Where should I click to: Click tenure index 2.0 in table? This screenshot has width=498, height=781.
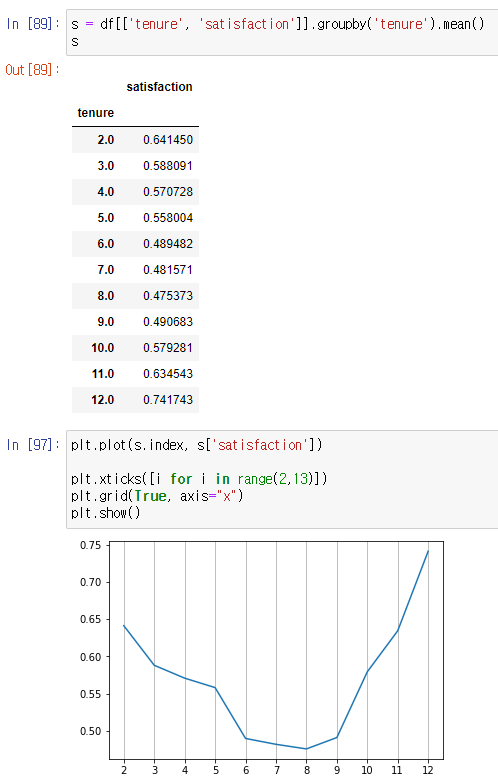[106, 140]
